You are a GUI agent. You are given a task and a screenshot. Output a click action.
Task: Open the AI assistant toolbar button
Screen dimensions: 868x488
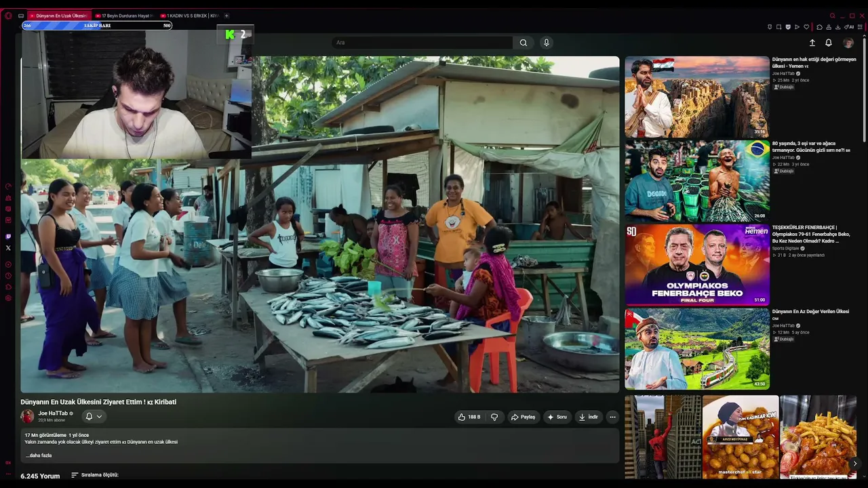tap(850, 27)
